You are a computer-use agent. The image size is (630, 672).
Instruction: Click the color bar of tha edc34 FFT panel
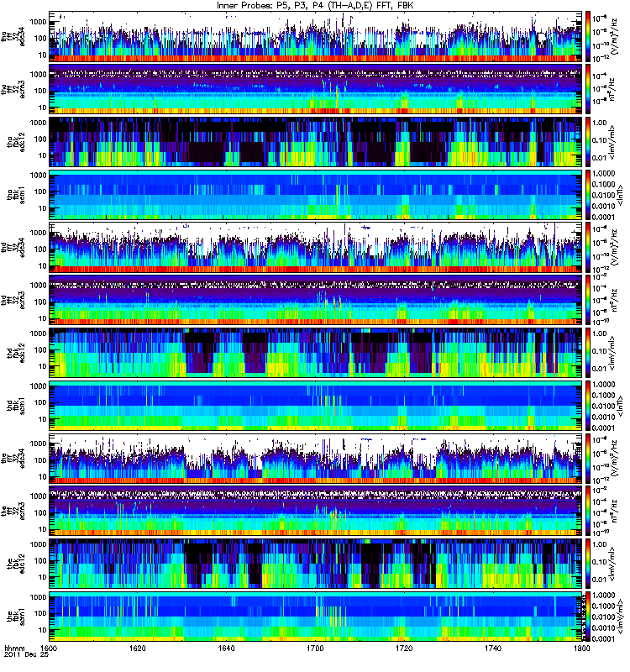588,36
